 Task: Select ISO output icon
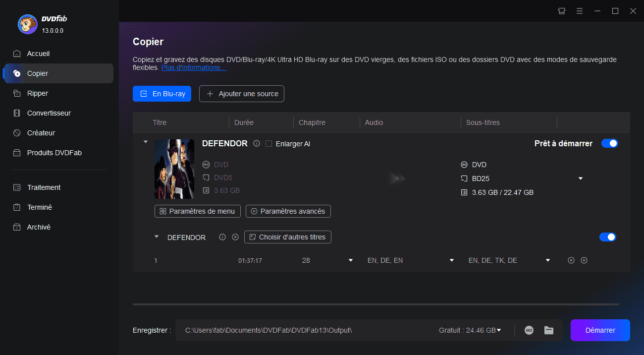[x=529, y=330]
